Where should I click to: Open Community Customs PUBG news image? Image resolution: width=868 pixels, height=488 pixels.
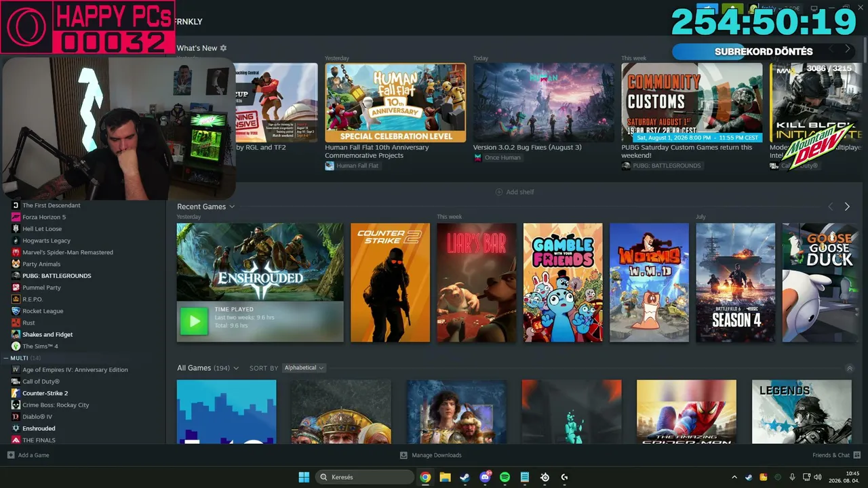tap(692, 102)
